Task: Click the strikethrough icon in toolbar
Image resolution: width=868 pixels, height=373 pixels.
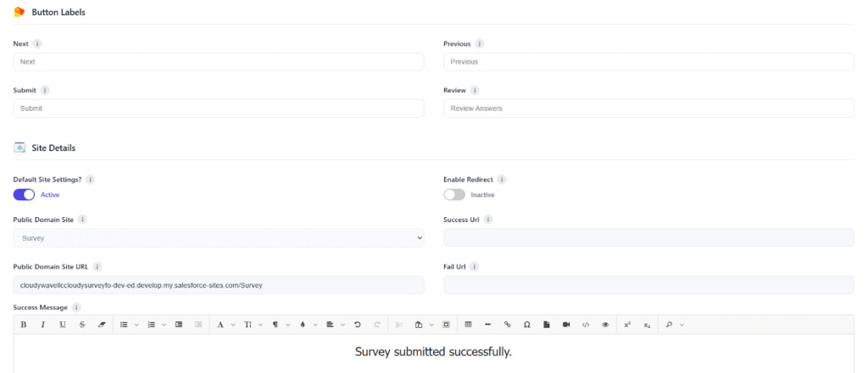Action: [82, 325]
